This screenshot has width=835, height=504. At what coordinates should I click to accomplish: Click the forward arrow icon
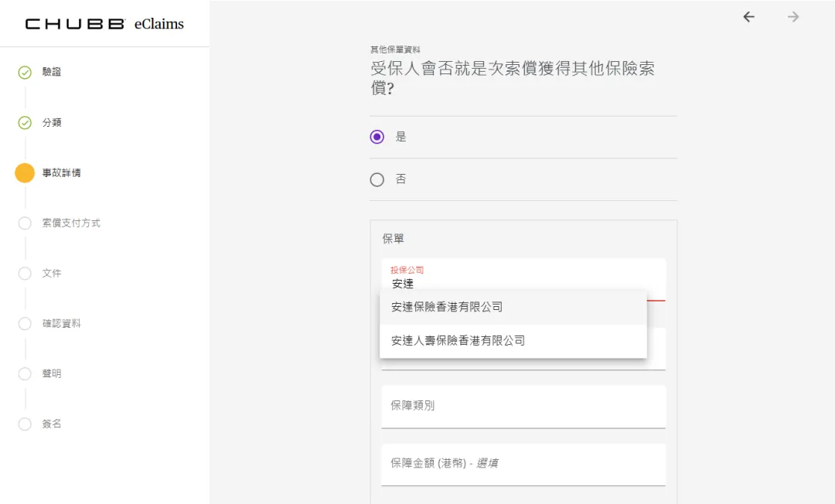tap(793, 17)
